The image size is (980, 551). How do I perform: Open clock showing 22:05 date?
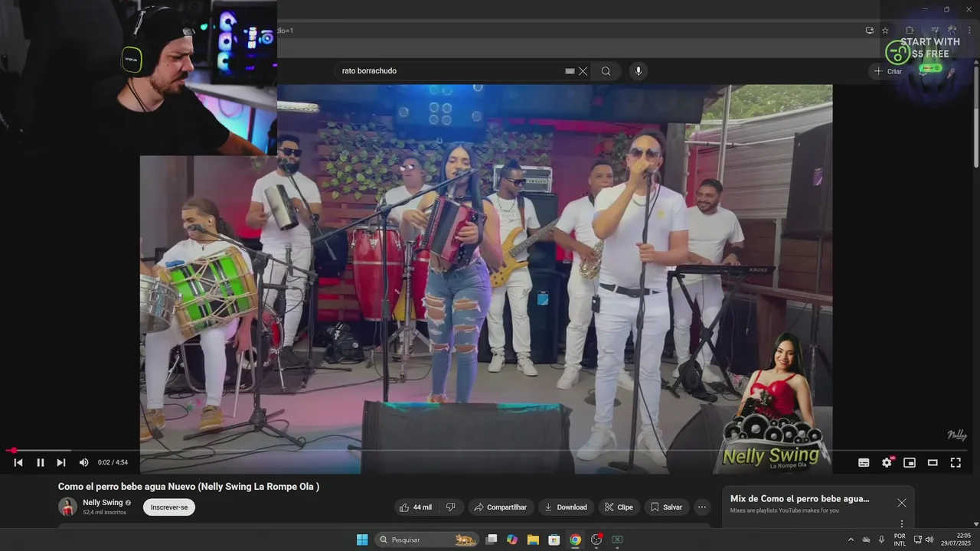tap(957, 540)
